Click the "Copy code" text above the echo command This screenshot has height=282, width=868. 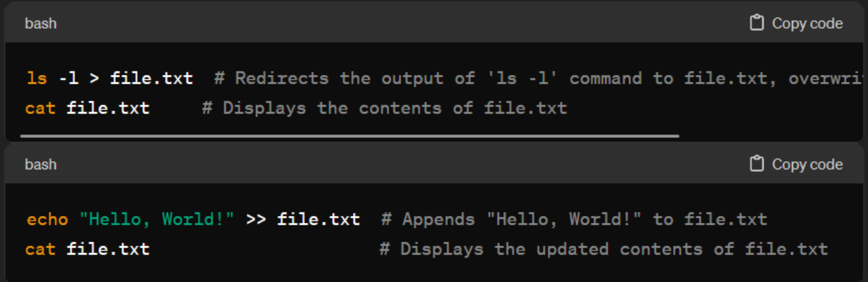[807, 164]
